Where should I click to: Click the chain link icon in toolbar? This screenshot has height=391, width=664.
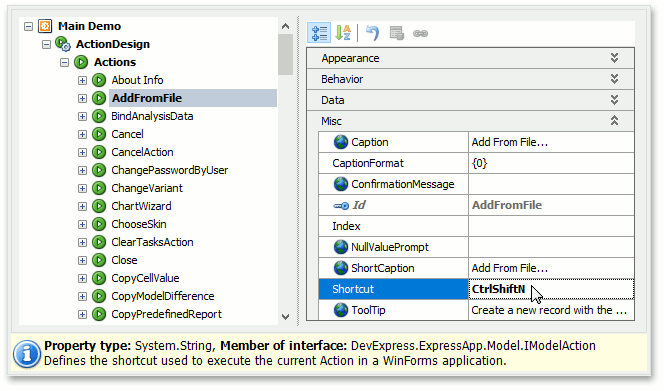click(420, 33)
